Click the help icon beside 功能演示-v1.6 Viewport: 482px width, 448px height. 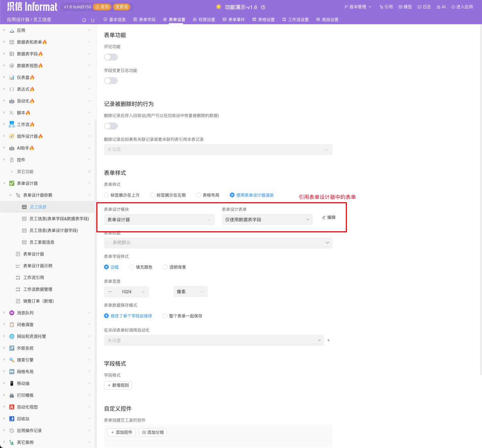pyautogui.click(x=263, y=7)
